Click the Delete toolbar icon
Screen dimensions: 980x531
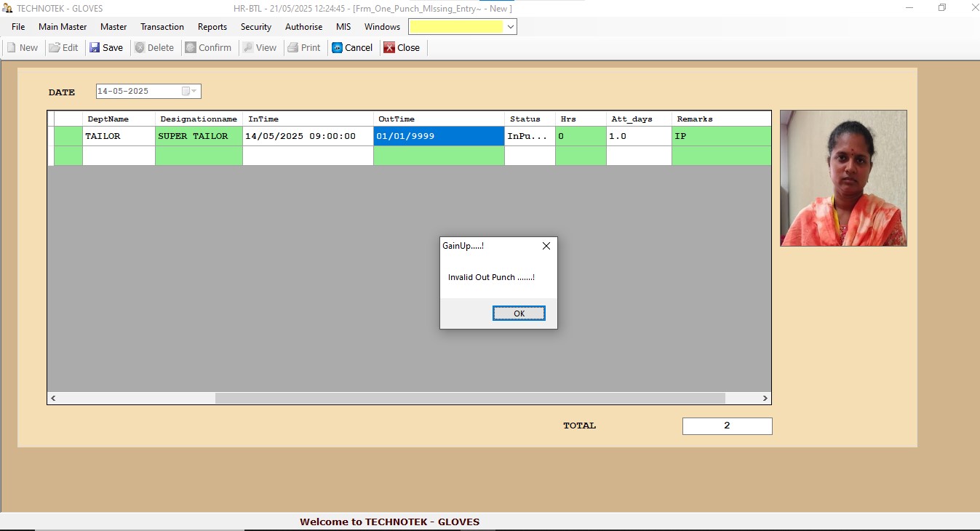pos(140,48)
